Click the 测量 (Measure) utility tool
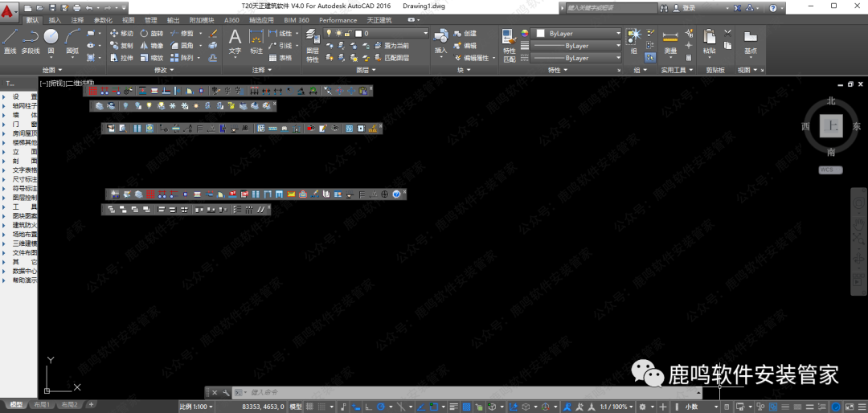This screenshot has width=868, height=413. pos(669,40)
